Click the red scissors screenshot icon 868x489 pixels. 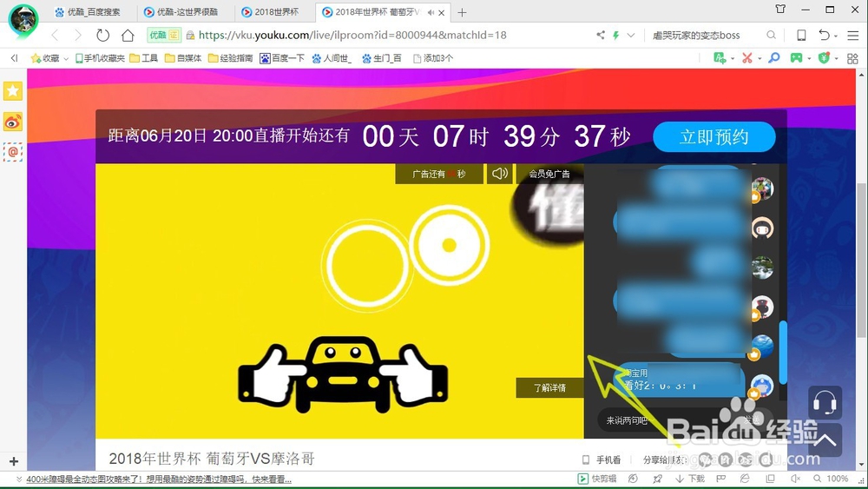(747, 57)
